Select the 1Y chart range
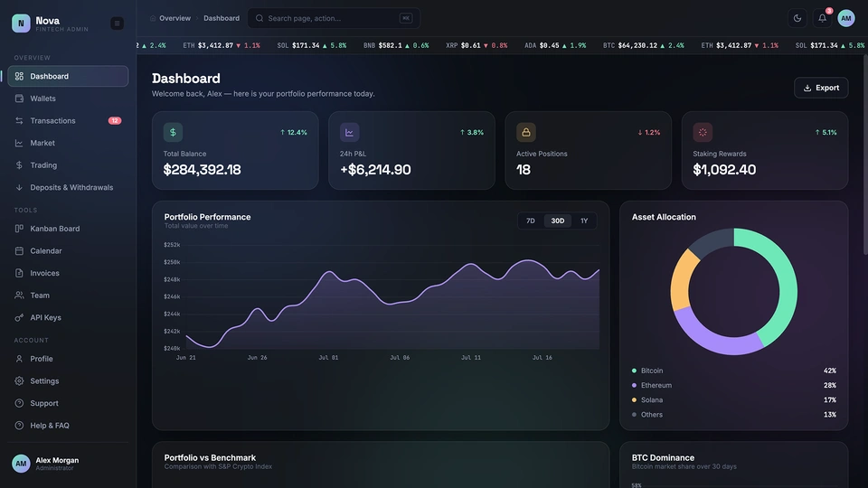Image resolution: width=868 pixels, height=488 pixels. (x=584, y=221)
